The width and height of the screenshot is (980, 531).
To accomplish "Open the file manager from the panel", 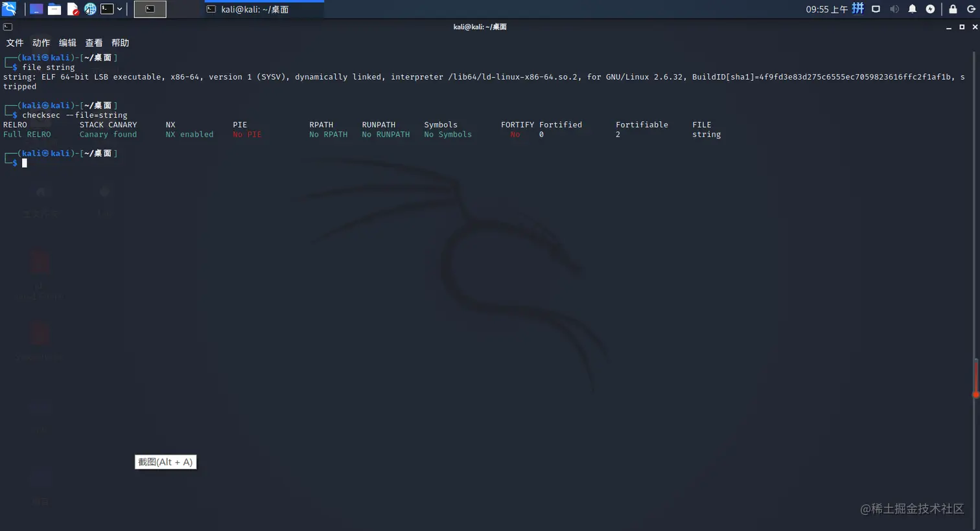I will point(54,9).
